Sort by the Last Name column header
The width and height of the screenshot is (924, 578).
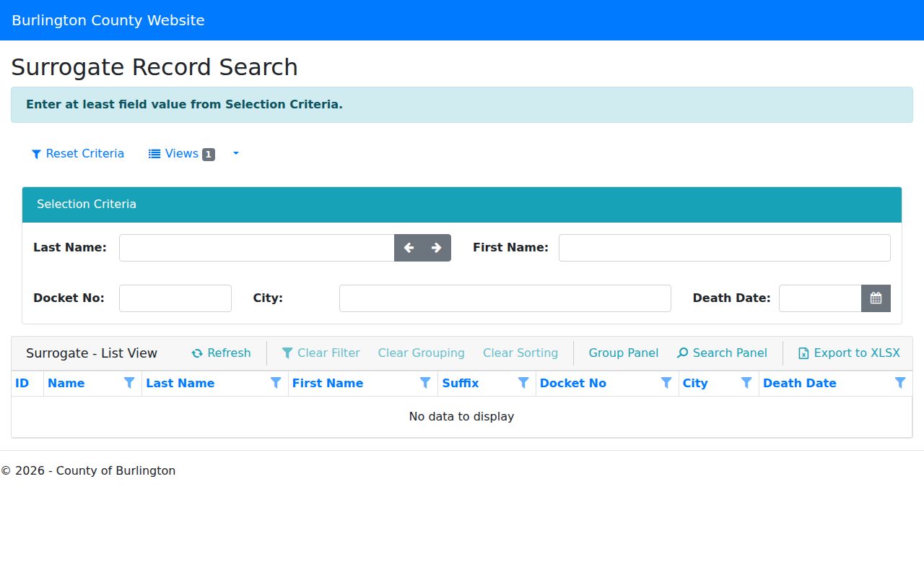tap(180, 383)
